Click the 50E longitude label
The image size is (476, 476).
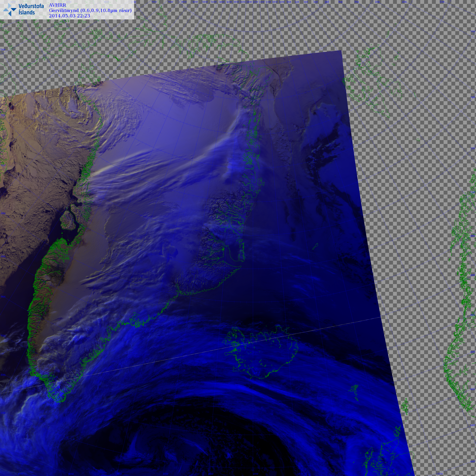442,2
